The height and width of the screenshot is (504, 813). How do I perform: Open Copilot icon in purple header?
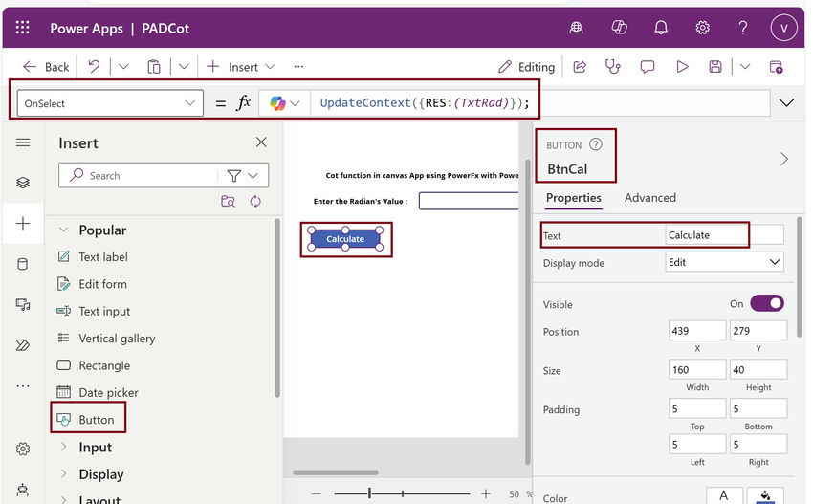(619, 27)
